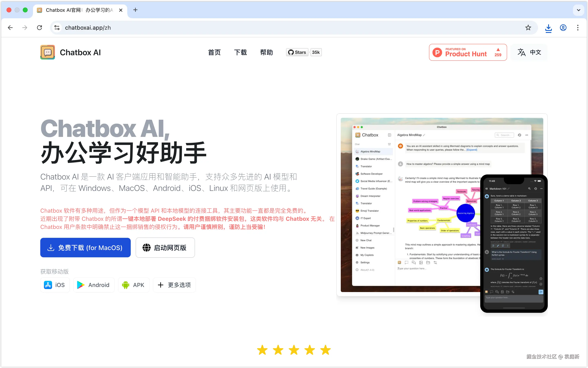The image size is (588, 368).
Task: Click the GitHub Stars button
Action: pyautogui.click(x=297, y=52)
